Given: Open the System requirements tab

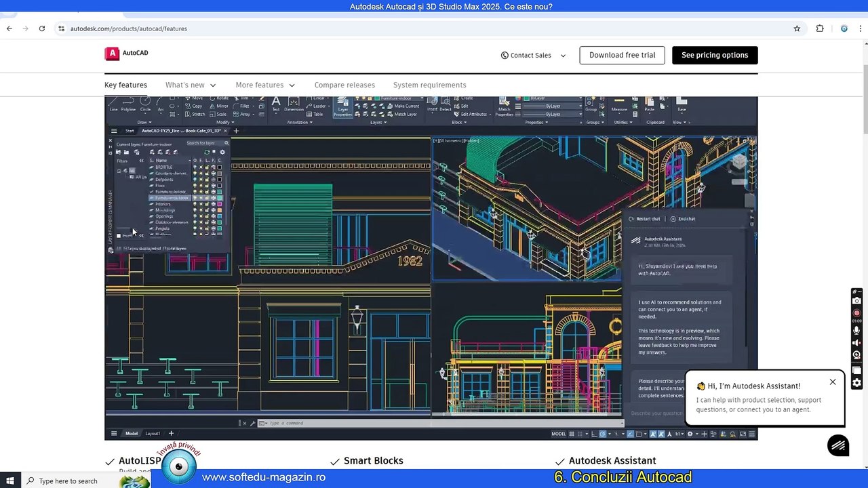Looking at the screenshot, I should 429,85.
